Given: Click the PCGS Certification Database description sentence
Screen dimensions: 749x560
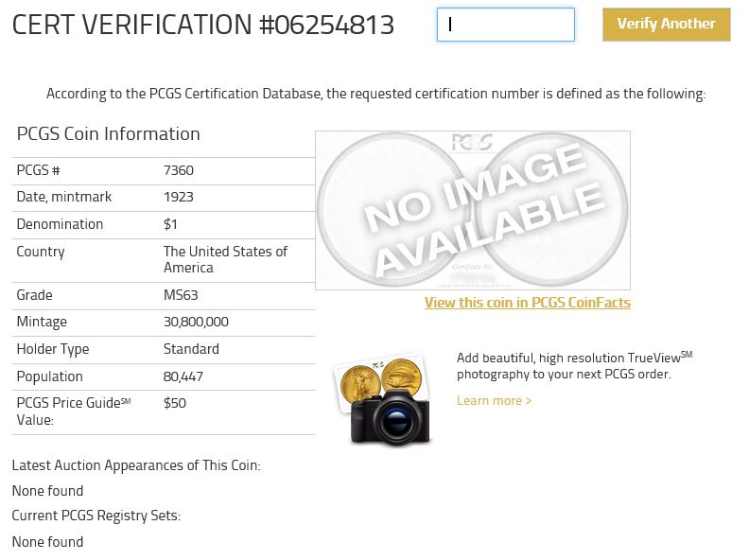Looking at the screenshot, I should click(375, 94).
